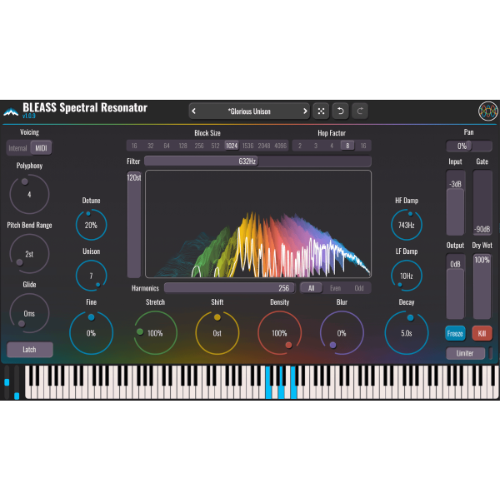Click the Detune knob
The width and height of the screenshot is (500, 500).
tap(91, 225)
